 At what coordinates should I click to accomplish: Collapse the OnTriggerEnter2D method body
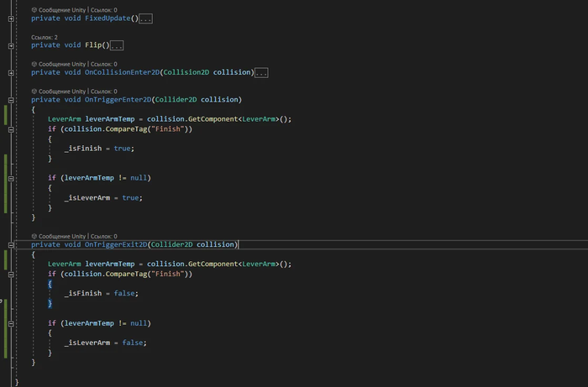12,100
